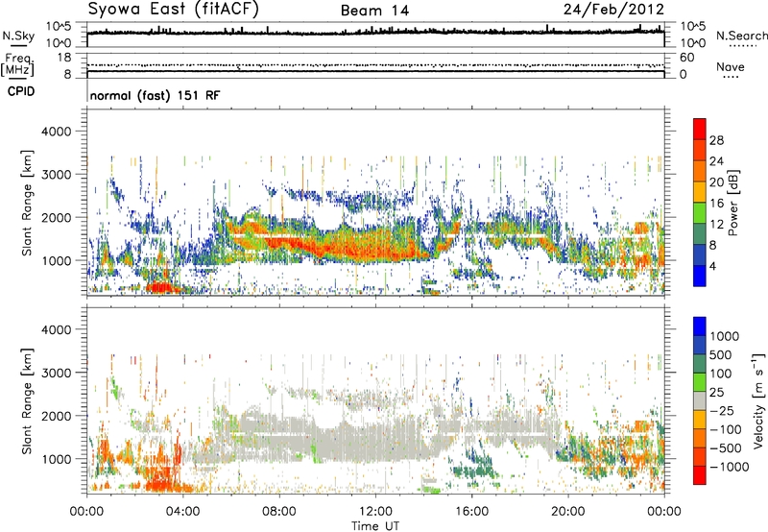Click the "20" label on the power color bar
Screen dimensions: 768x532
click(x=716, y=182)
